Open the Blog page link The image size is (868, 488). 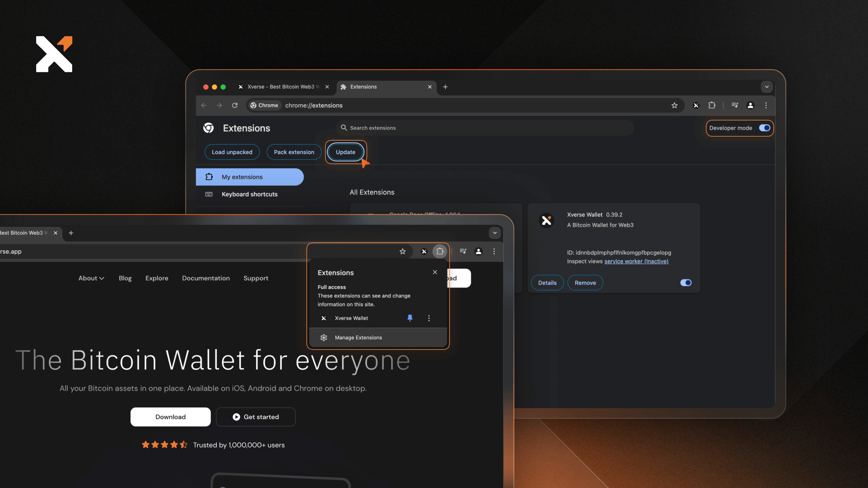coord(125,278)
